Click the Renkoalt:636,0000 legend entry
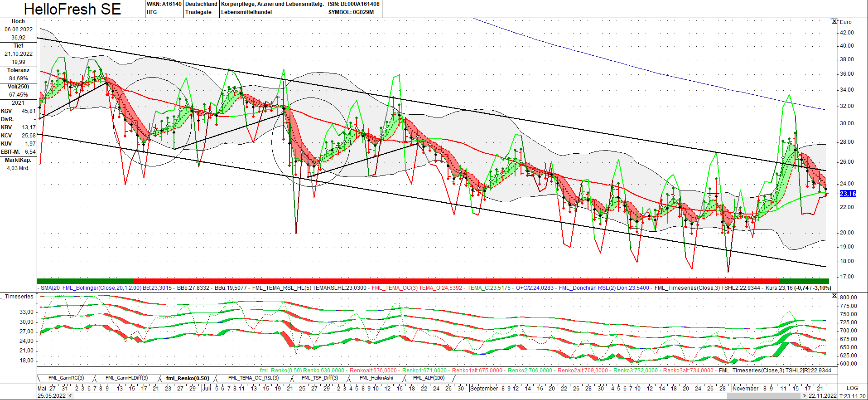Image resolution: width=868 pixels, height=400 pixels. tap(373, 371)
